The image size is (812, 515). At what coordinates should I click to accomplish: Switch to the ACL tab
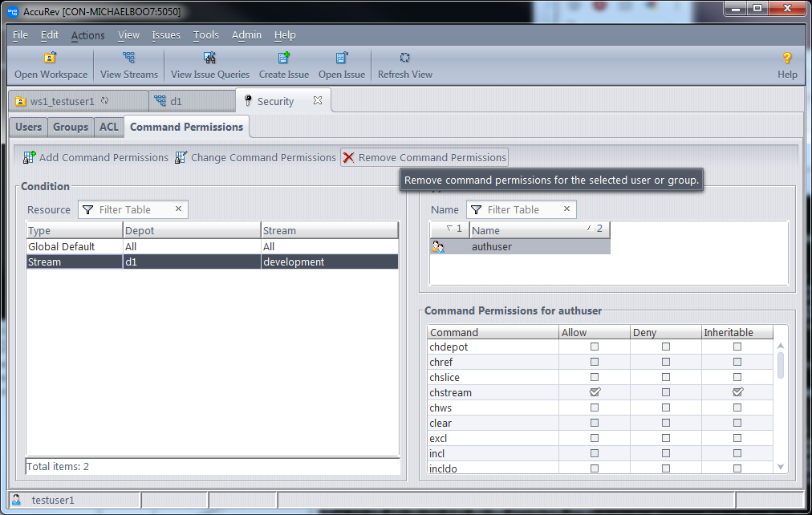coord(108,127)
